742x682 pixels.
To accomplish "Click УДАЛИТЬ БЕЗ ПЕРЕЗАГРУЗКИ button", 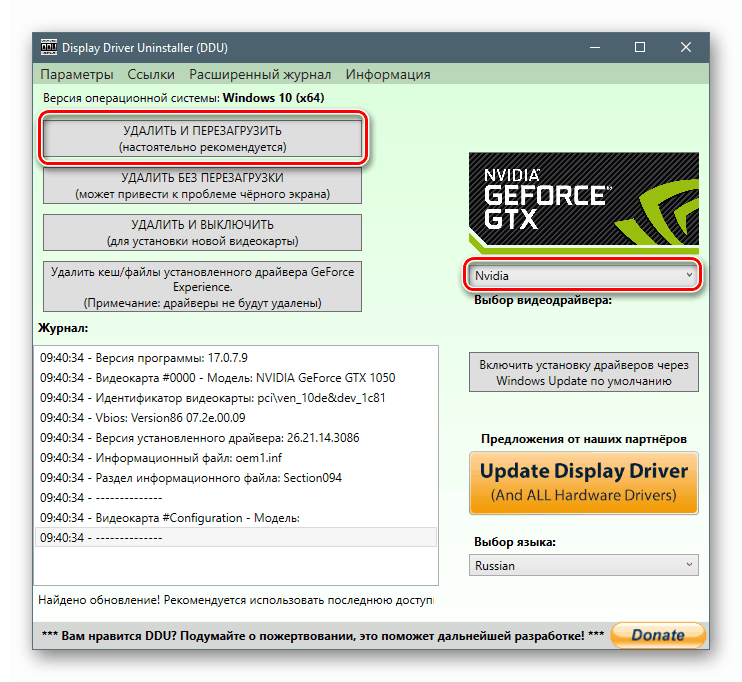I will point(202,185).
